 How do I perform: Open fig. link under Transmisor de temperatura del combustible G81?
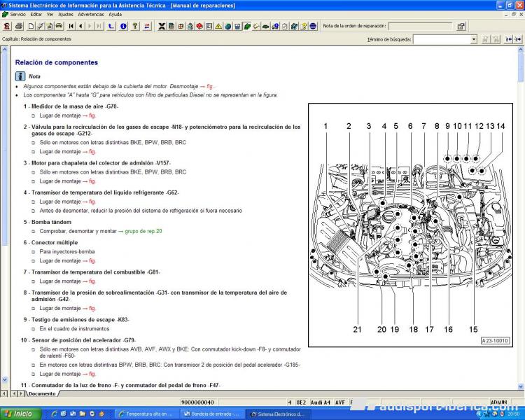pos(89,281)
